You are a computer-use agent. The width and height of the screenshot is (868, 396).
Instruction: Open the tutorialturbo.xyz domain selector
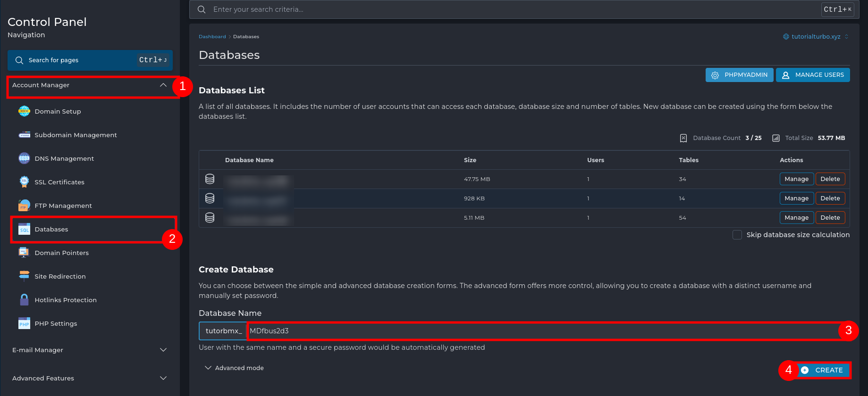(816, 37)
